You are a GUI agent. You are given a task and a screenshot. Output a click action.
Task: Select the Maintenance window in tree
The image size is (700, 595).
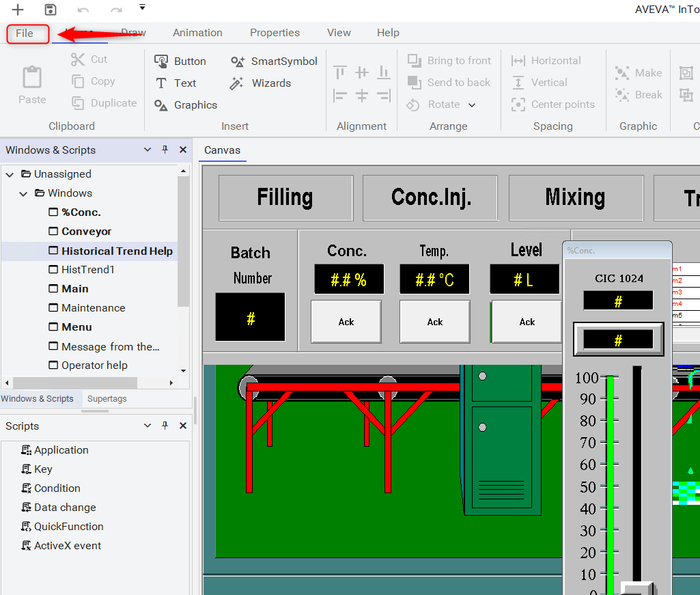(x=94, y=308)
